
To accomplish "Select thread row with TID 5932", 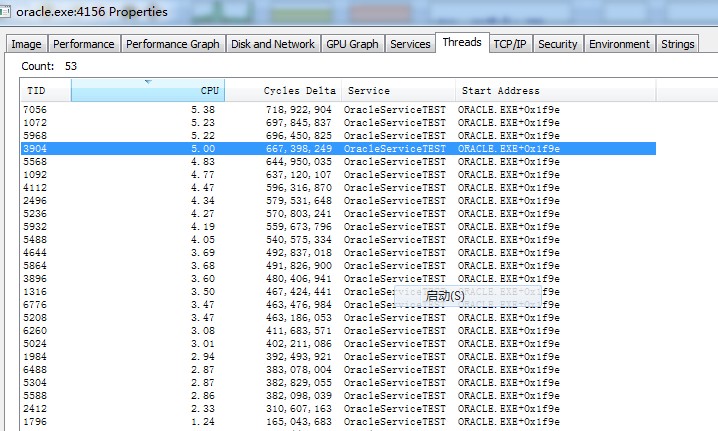I will (x=338, y=226).
